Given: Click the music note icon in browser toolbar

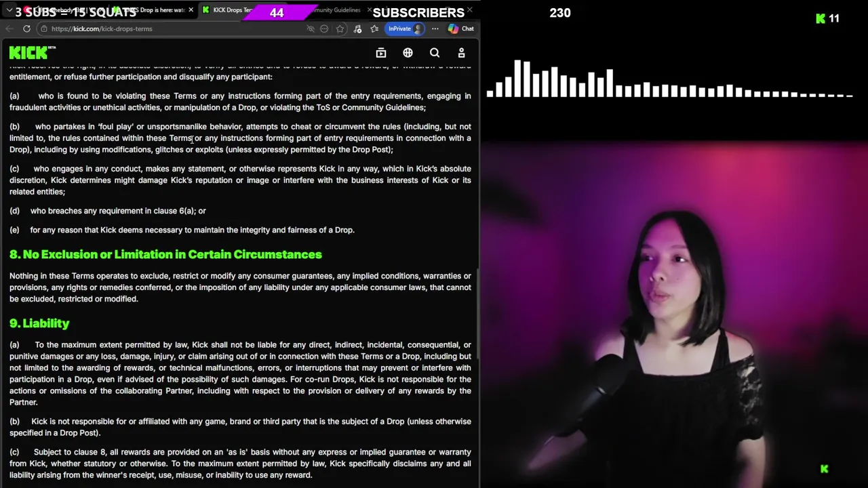Looking at the screenshot, I should click(357, 28).
